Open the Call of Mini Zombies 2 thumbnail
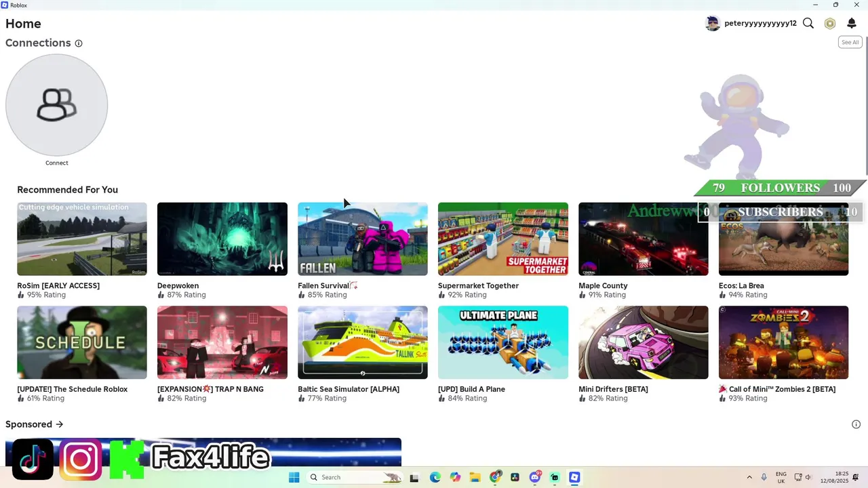Image resolution: width=868 pixels, height=488 pixels. pyautogui.click(x=783, y=342)
